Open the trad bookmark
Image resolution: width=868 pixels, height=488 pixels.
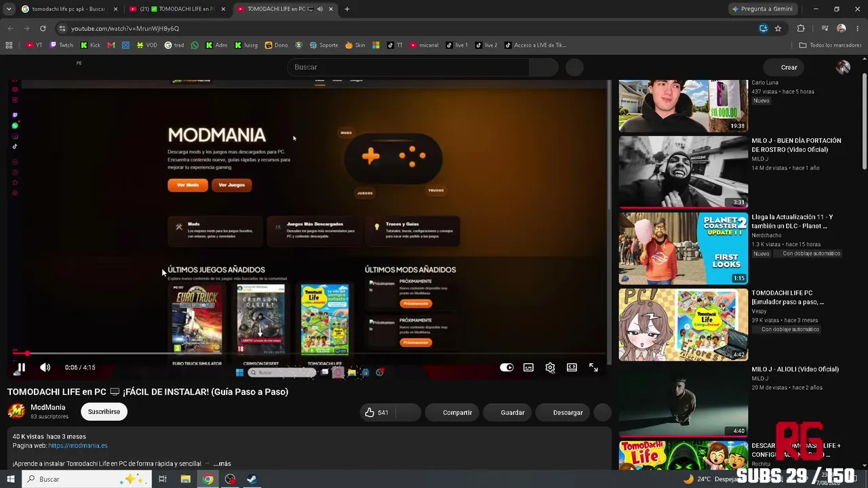tap(174, 45)
